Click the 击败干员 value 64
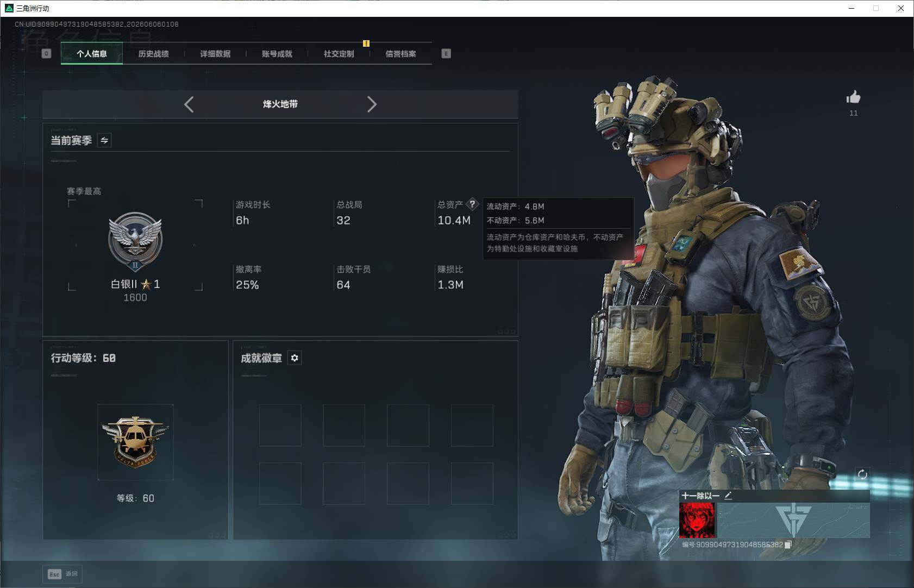Viewport: 914px width, 588px height. coord(343,285)
